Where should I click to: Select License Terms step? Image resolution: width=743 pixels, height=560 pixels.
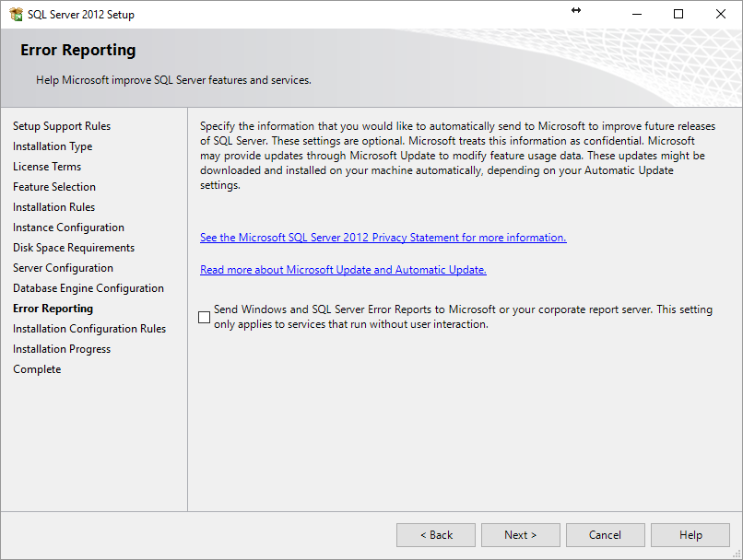47,167
